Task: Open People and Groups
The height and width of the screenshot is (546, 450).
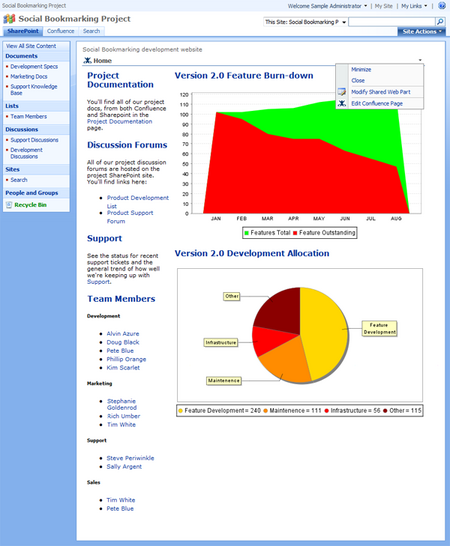Action: click(32, 193)
